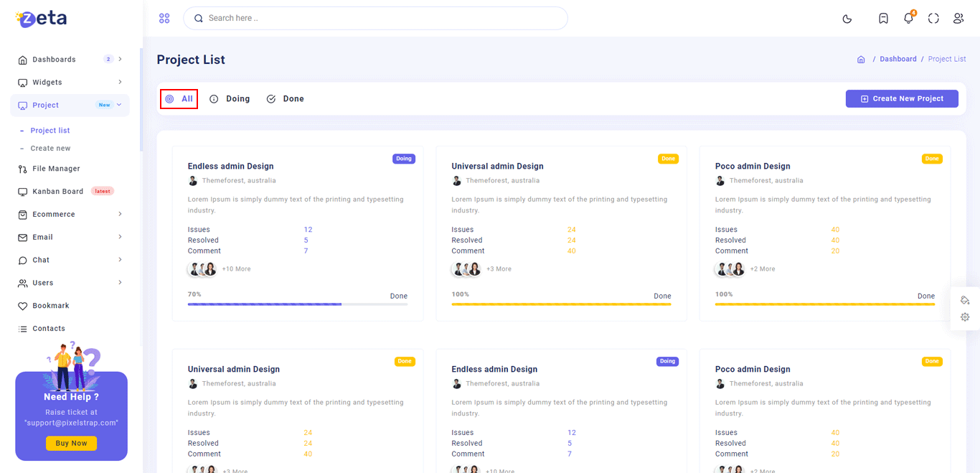The height and width of the screenshot is (473, 980).
Task: Open the settings gear on right edge
Action: [x=965, y=317]
